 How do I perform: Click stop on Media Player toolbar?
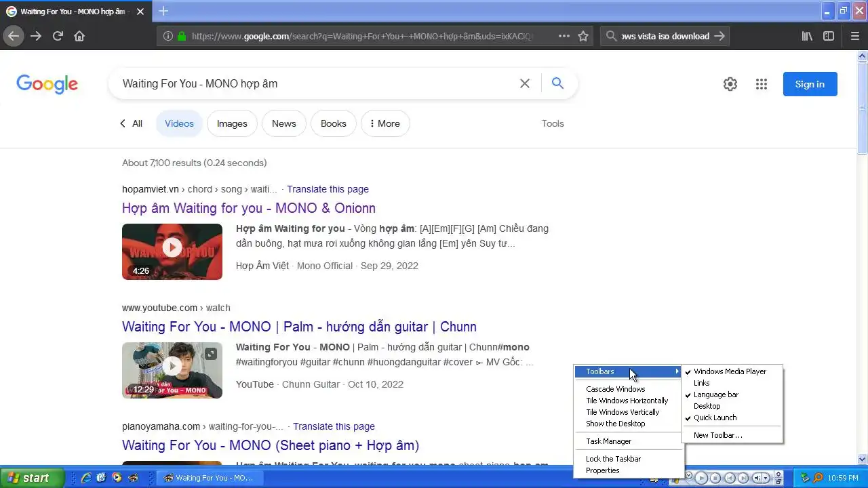715,478
